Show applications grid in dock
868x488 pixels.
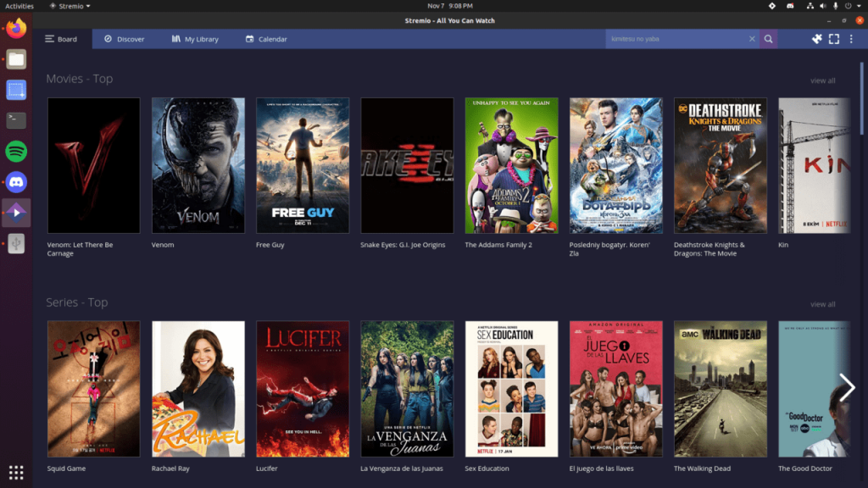(16, 472)
